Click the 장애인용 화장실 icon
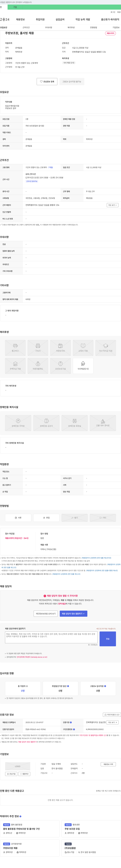Viewport: 121px width, 868px height. click(75, 423)
